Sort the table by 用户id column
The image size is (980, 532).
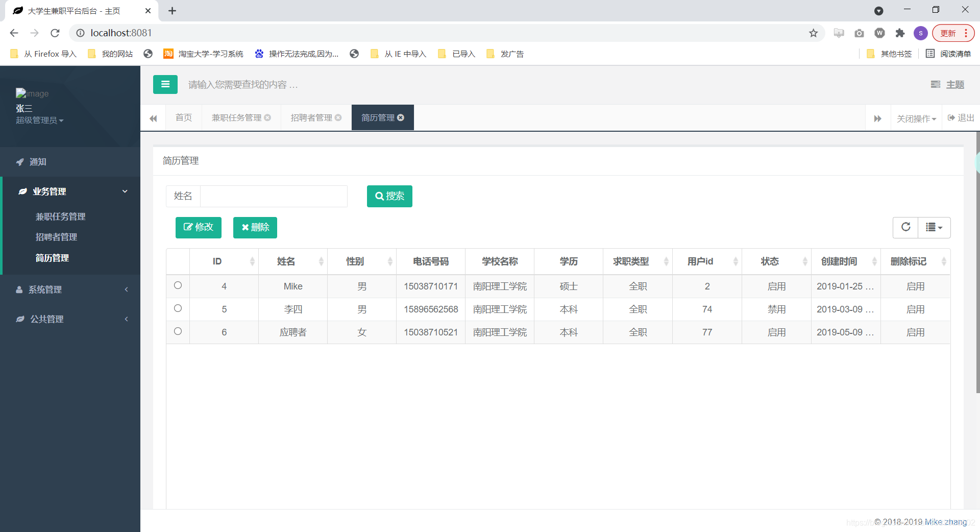[x=707, y=261]
